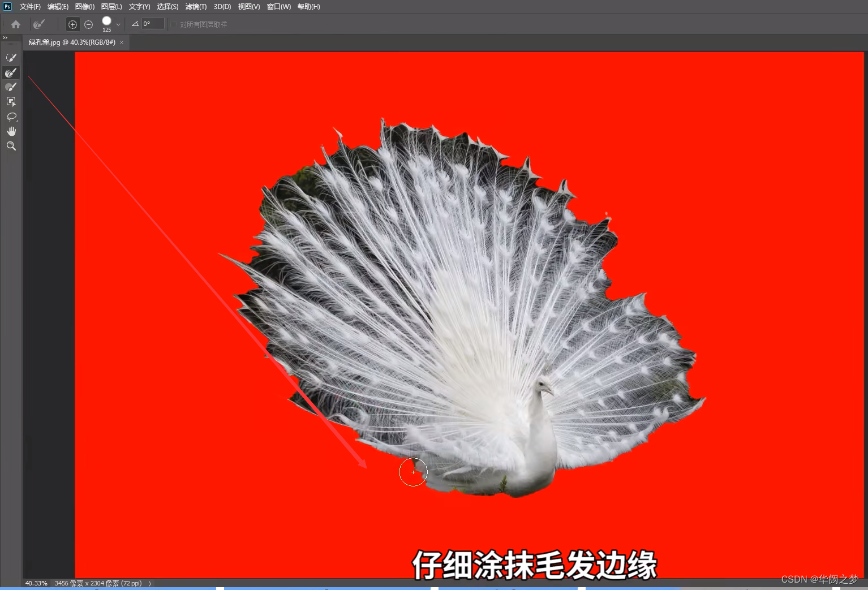868x590 pixels.
Task: Click the Photoshop Ps logo icon
Action: [7, 7]
